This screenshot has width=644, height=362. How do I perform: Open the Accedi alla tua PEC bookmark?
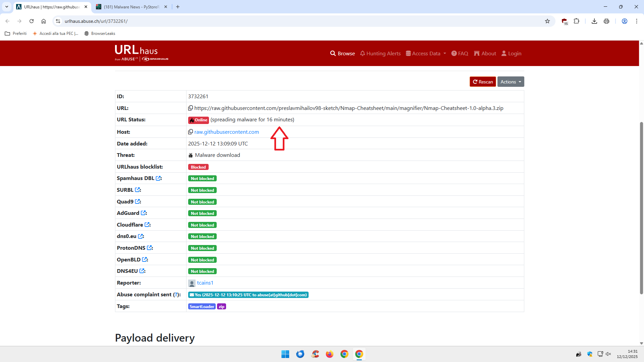tap(55, 34)
